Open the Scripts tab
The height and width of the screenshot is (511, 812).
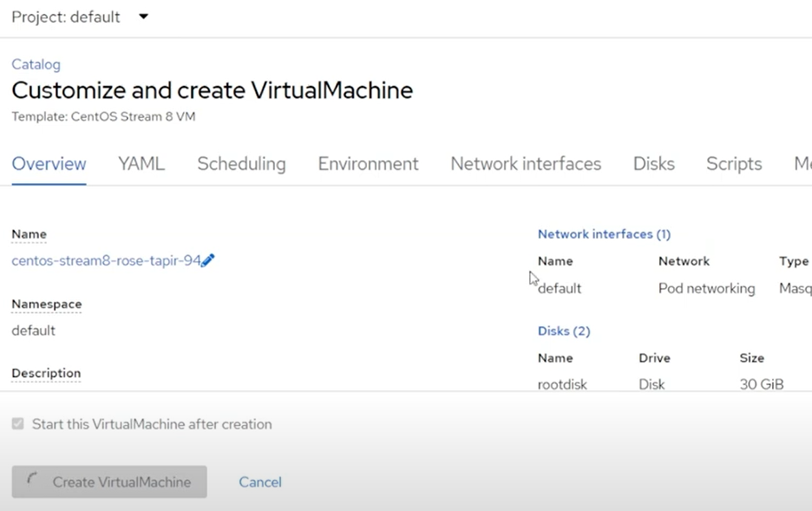tap(733, 163)
